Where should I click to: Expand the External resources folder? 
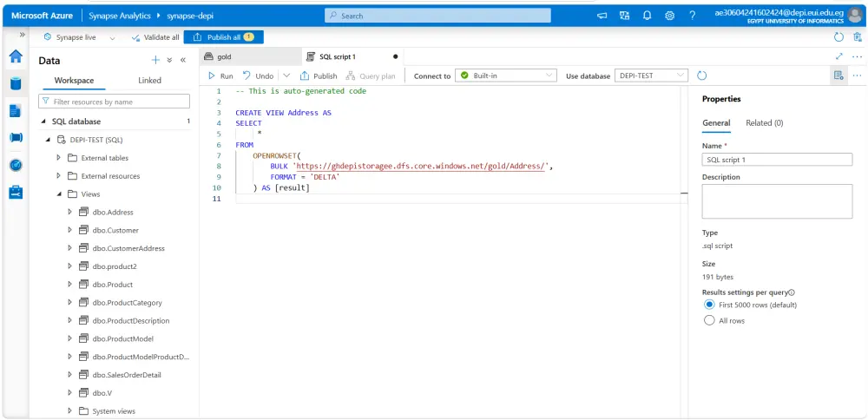pos(59,176)
